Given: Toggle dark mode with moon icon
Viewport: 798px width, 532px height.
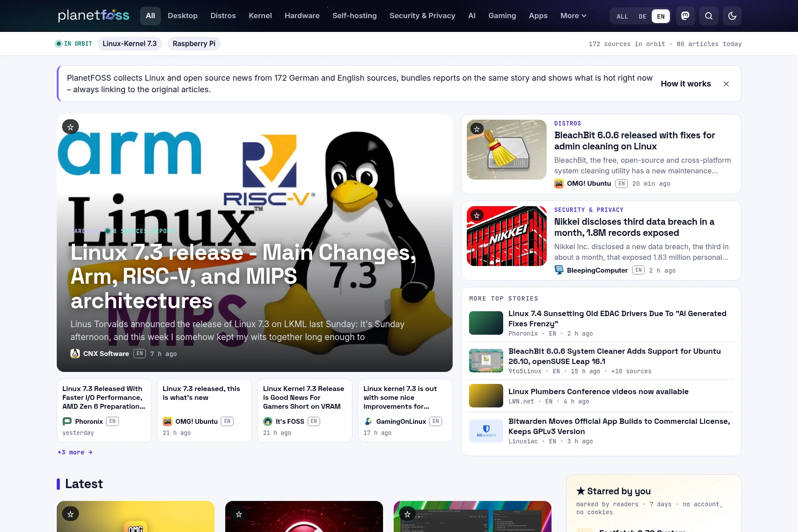Looking at the screenshot, I should coord(732,16).
